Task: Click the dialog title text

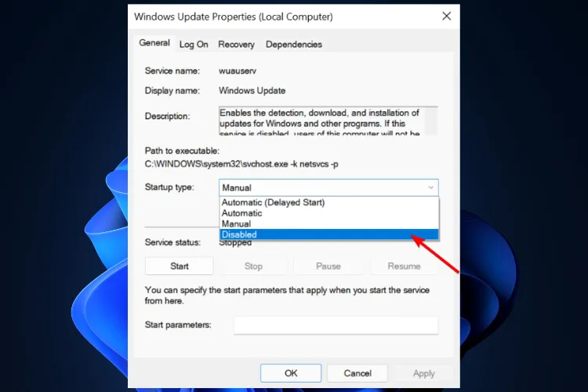Action: pos(234,17)
